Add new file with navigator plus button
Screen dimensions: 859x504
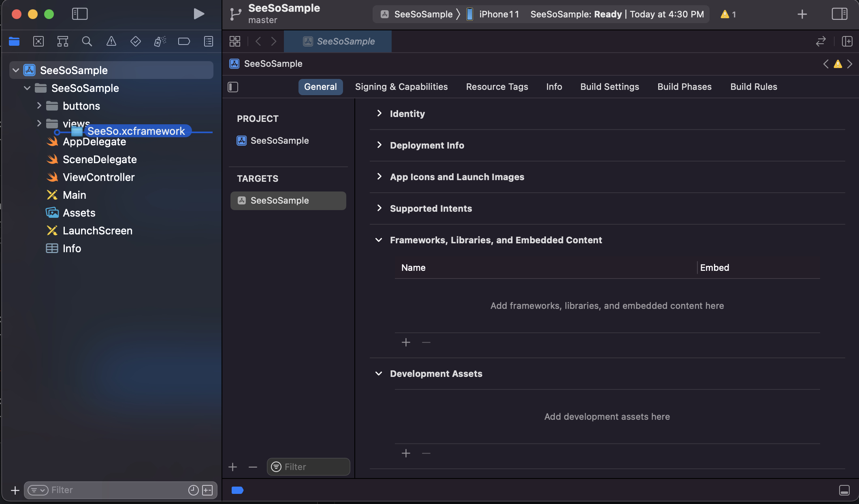15,490
